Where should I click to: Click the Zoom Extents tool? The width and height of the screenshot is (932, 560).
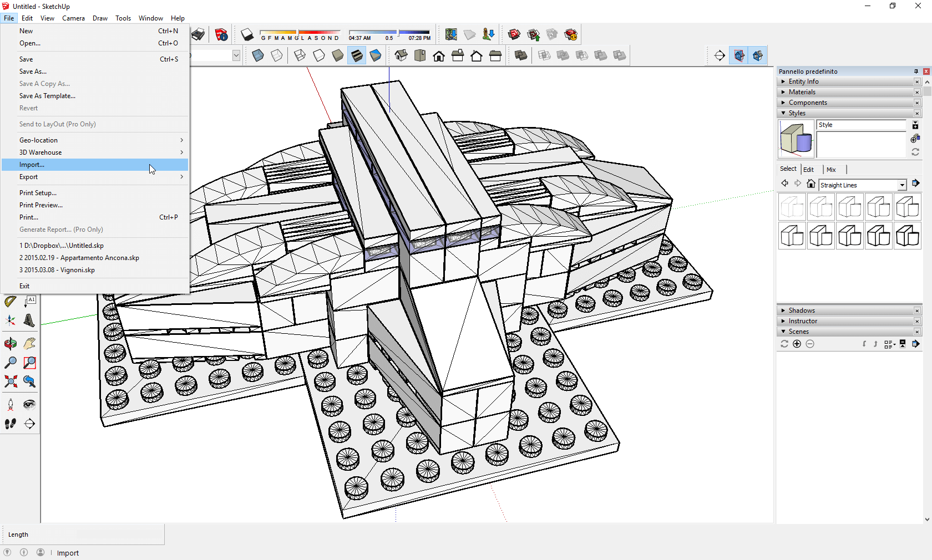click(x=11, y=381)
